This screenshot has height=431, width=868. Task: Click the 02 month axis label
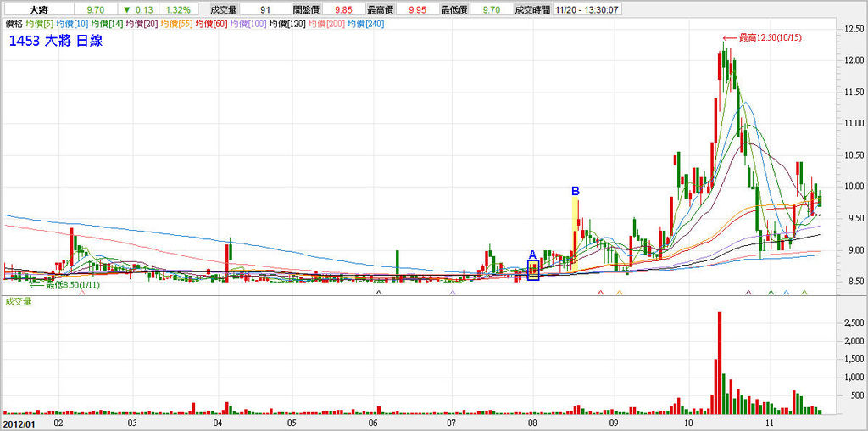[x=58, y=423]
